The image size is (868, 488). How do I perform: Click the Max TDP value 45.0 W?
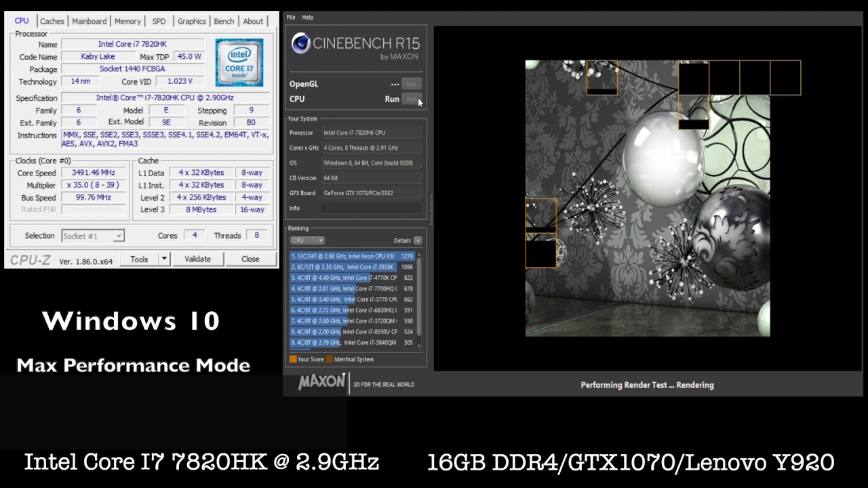(x=190, y=57)
